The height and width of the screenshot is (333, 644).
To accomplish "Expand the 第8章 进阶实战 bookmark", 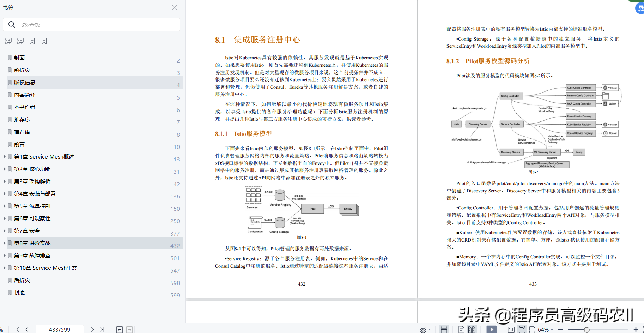I will [x=4, y=243].
